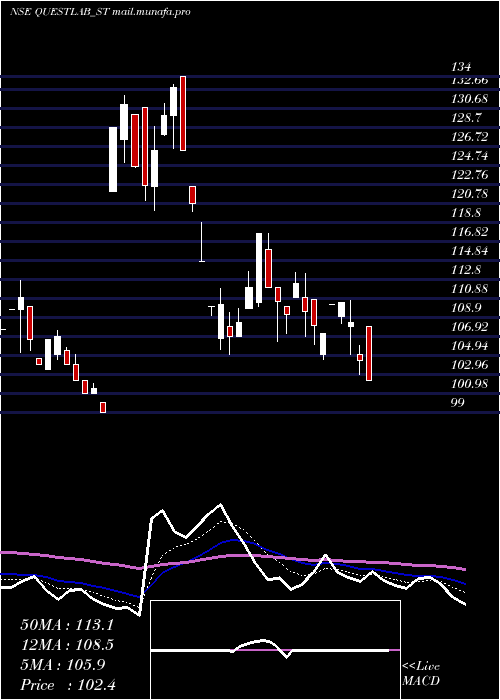
Task: Click the <<Live MACD label
Action: point(421,674)
